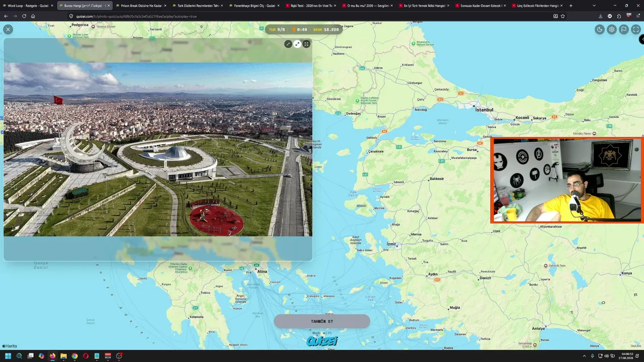644x362 pixels.
Task: Toggle dark mode moon icon
Action: (600, 30)
